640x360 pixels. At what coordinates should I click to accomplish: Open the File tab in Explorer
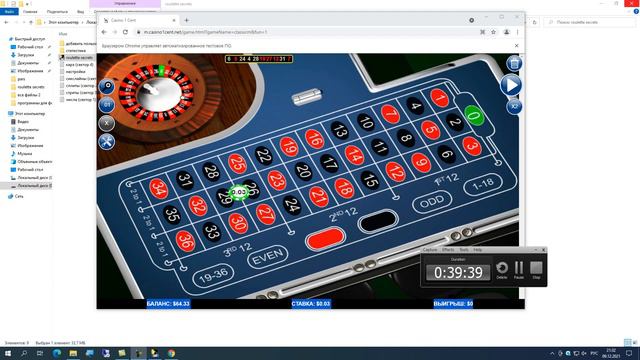(x=9, y=11)
